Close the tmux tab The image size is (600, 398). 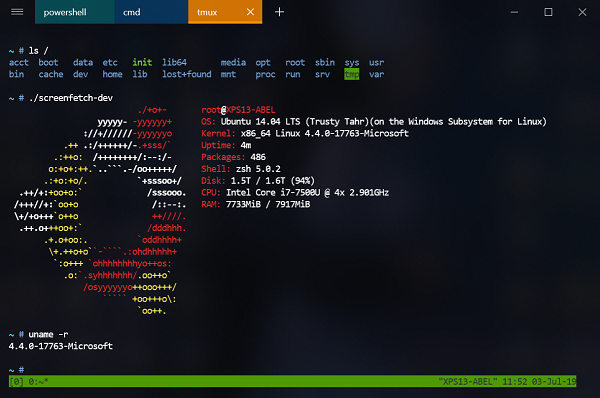[x=250, y=12]
